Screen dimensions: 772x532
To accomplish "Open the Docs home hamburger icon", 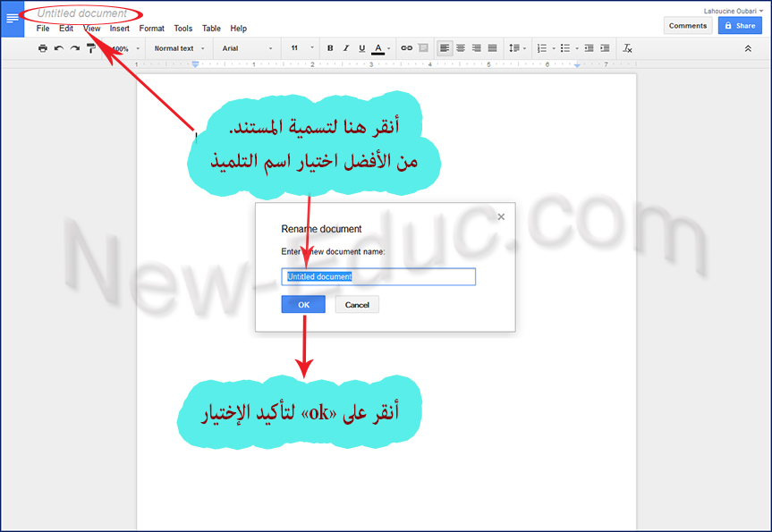I will click(13, 19).
